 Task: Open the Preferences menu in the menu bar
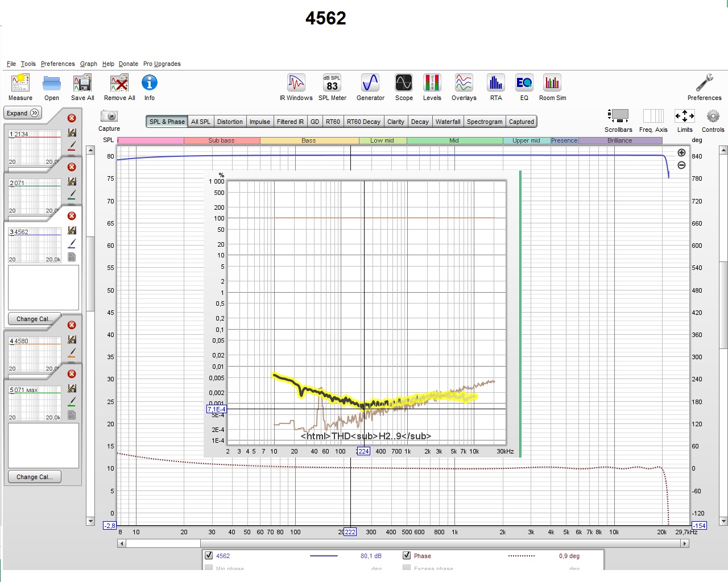point(58,64)
